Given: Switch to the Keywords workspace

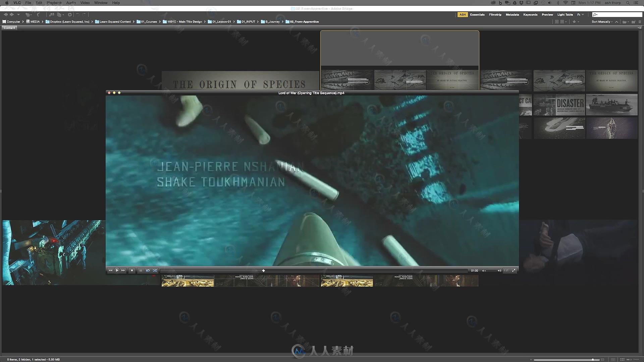Looking at the screenshot, I should click(530, 15).
